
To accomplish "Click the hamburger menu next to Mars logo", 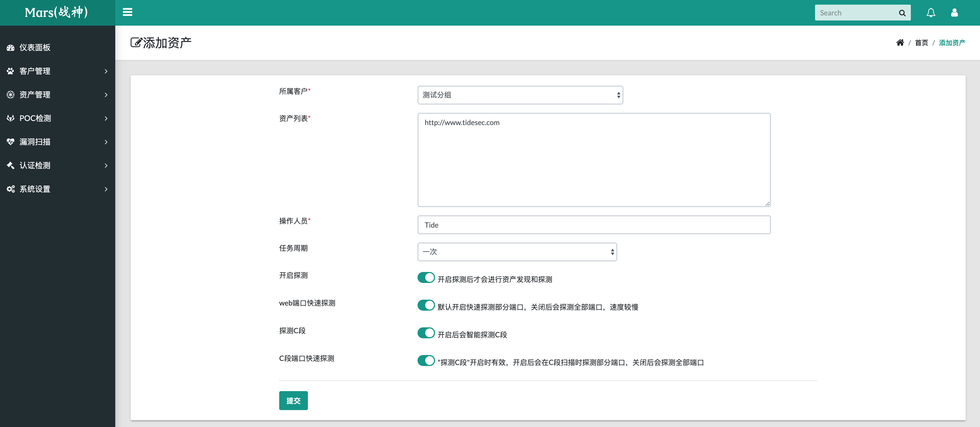I will click(128, 12).
